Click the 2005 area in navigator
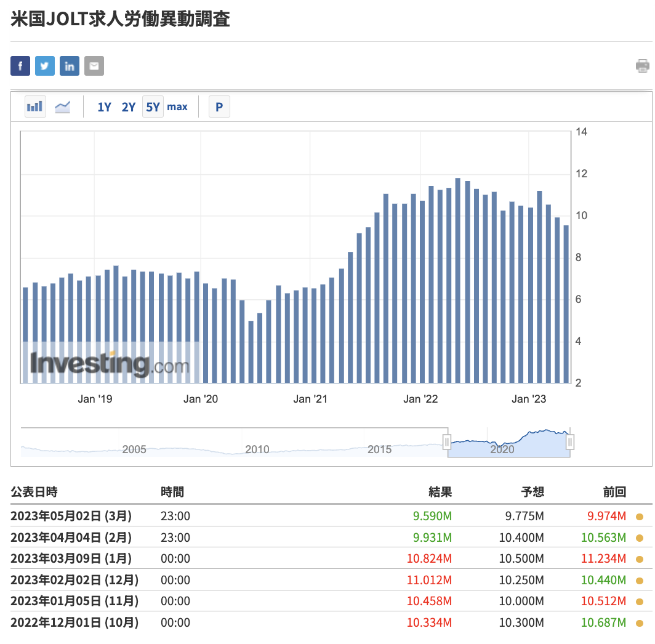This screenshot has height=644, width=655. 134,449
